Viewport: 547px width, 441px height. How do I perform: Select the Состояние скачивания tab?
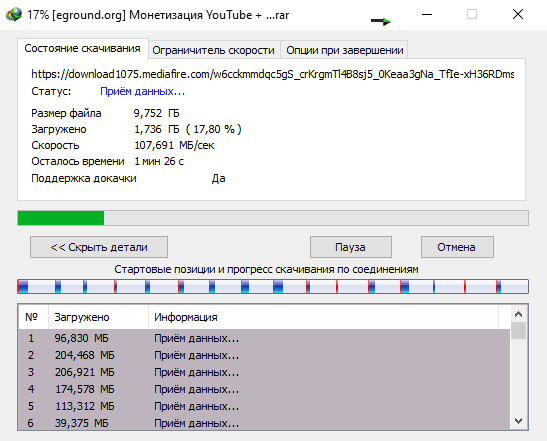point(82,48)
